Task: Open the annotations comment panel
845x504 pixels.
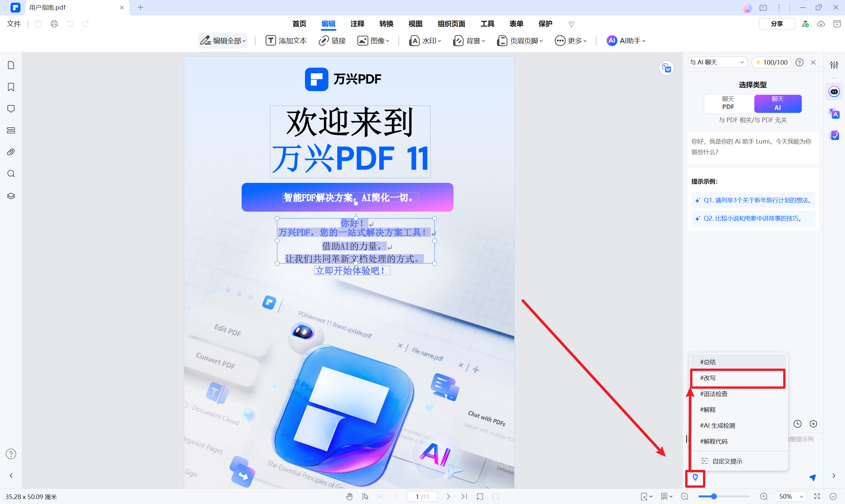Action: click(11, 108)
